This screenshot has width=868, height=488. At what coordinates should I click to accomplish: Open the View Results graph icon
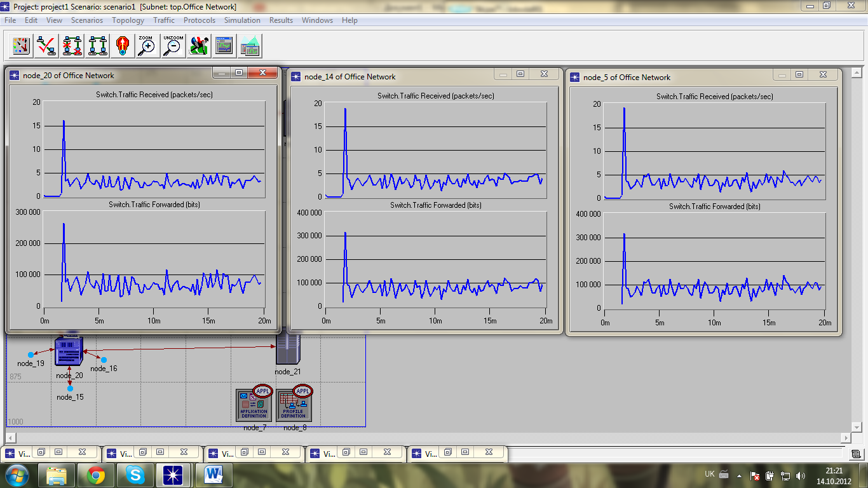224,46
